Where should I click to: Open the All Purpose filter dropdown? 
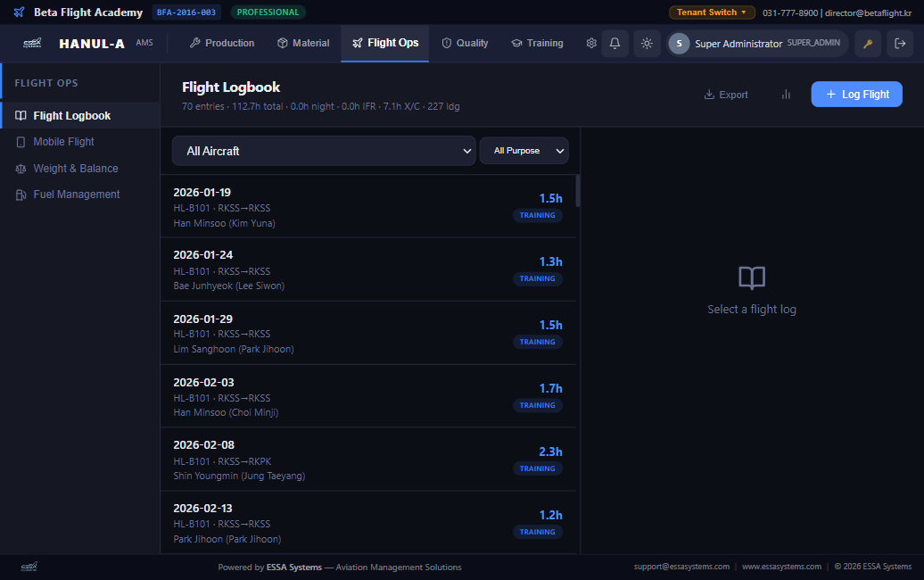[x=524, y=151]
